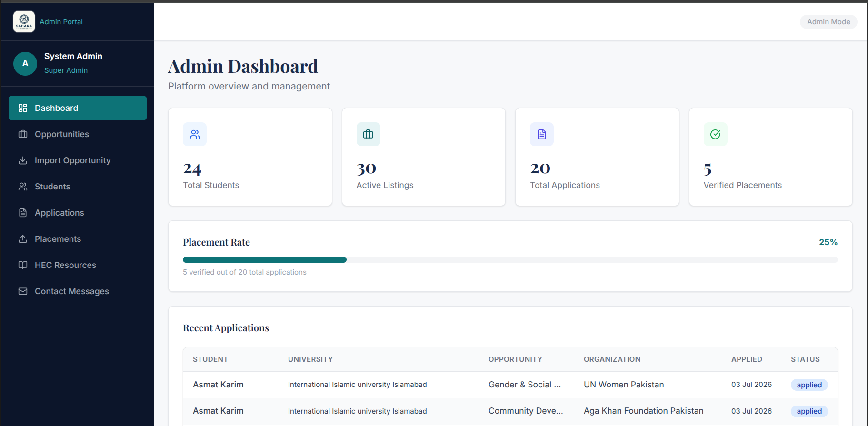Click the HEC Resources book icon
This screenshot has width=868, height=426.
pos(23,265)
